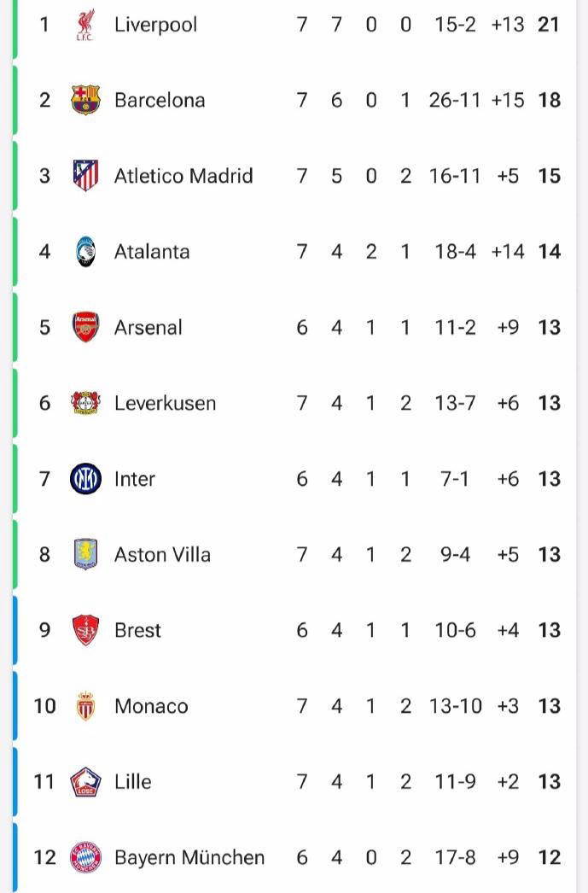Click the Aston Villa crest
Screen dimensions: 588x893
point(85,554)
